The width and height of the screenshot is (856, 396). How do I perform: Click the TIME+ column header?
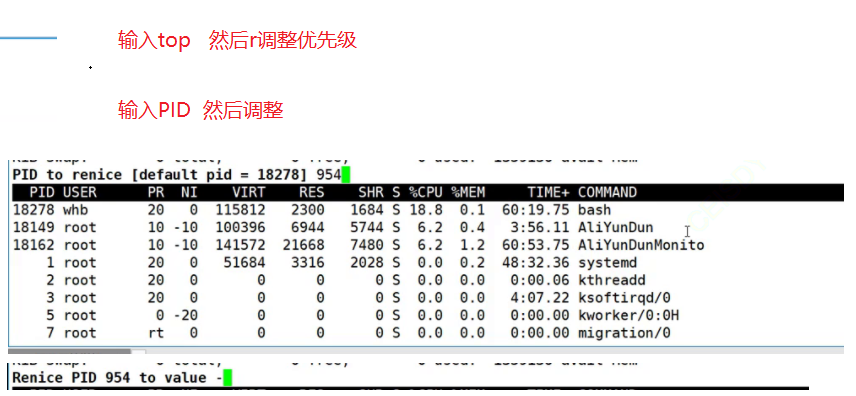[548, 192]
